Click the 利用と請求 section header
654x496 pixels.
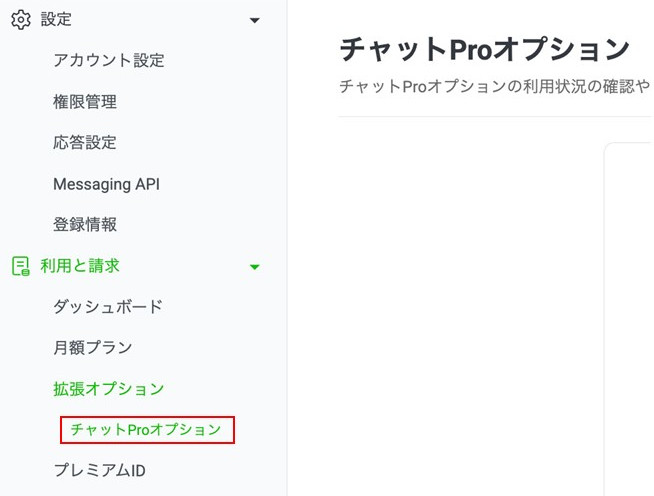click(80, 266)
